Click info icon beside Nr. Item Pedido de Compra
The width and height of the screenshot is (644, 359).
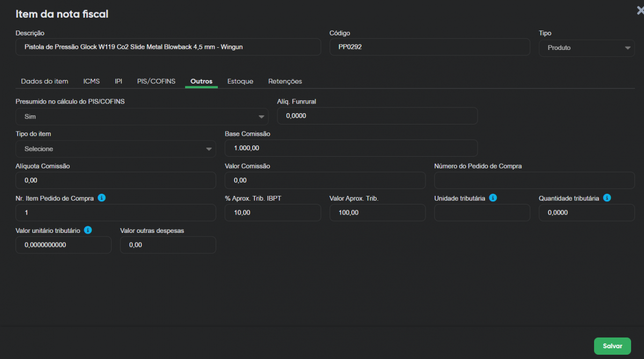tap(101, 198)
